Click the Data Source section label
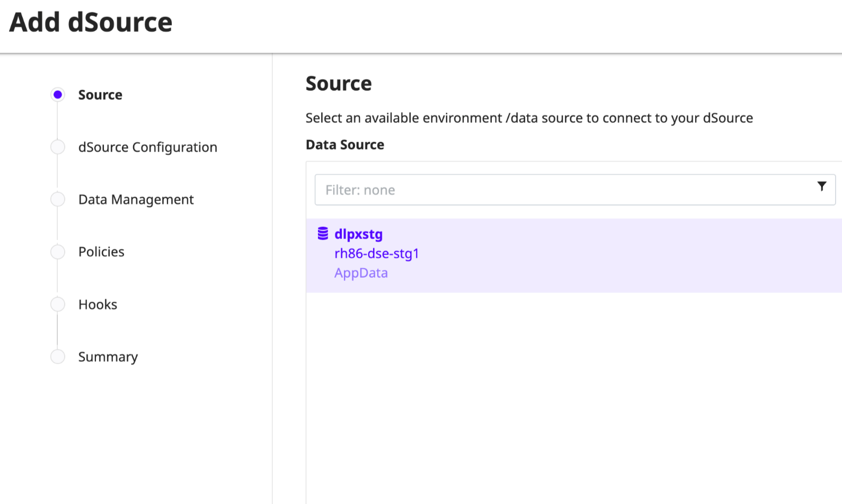Image resolution: width=842 pixels, height=504 pixels. click(x=345, y=145)
